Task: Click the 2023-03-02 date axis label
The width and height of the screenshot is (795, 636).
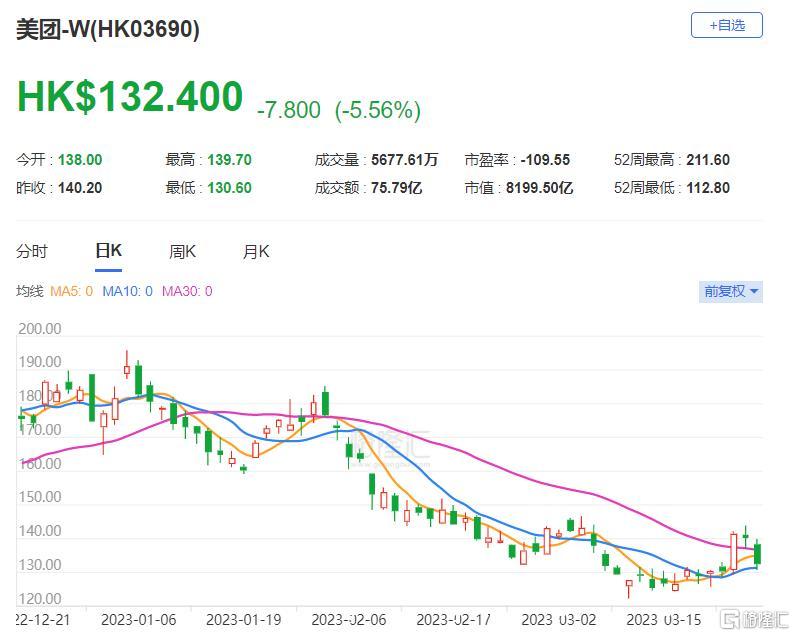Action: (559, 620)
